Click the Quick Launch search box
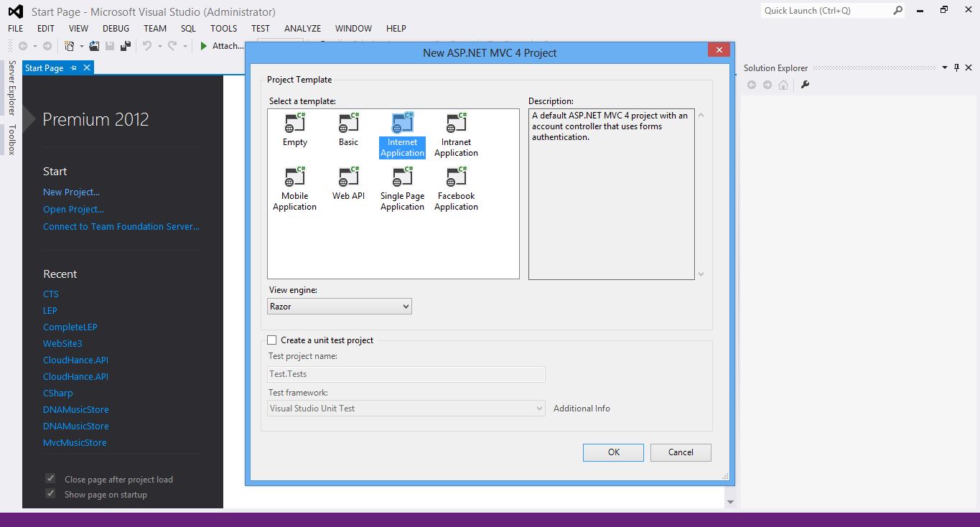980x527 pixels. 826,11
